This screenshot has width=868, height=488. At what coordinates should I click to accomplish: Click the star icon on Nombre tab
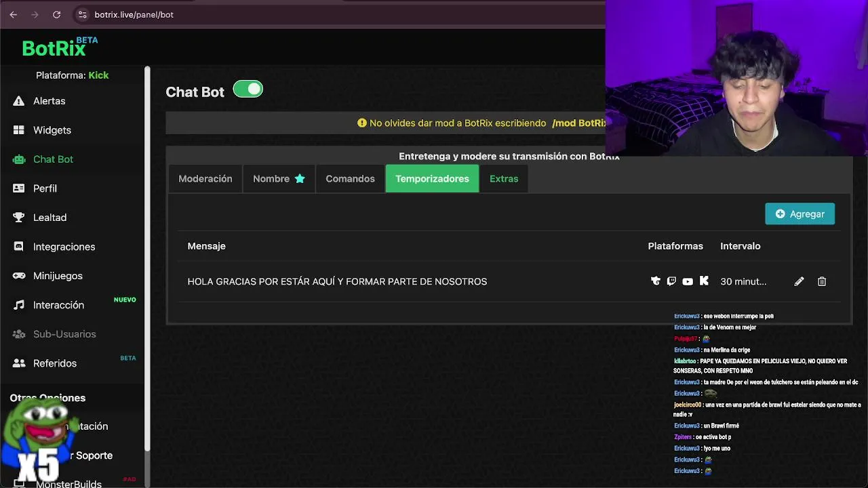[300, 179]
